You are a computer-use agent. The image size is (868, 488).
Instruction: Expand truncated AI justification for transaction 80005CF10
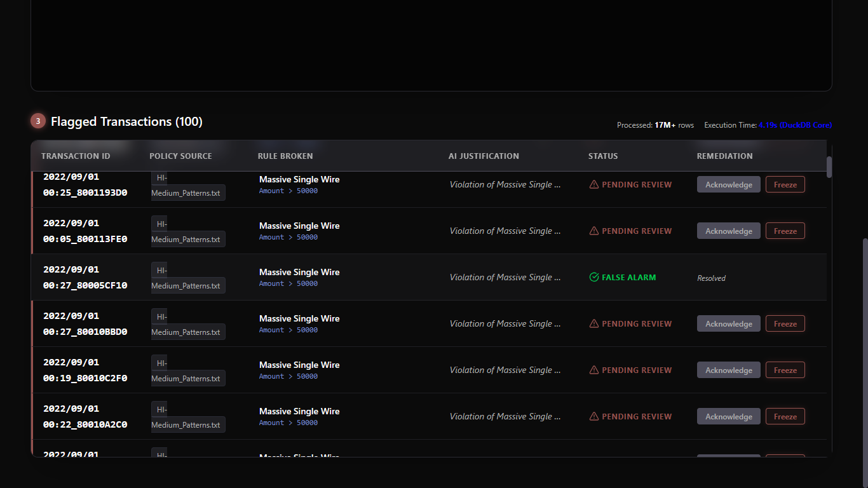coord(505,278)
